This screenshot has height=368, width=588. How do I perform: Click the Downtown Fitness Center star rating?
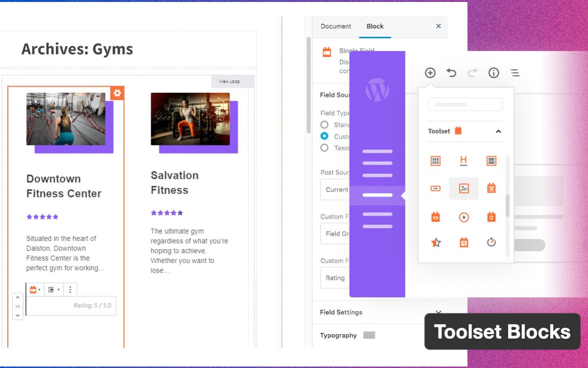[42, 217]
